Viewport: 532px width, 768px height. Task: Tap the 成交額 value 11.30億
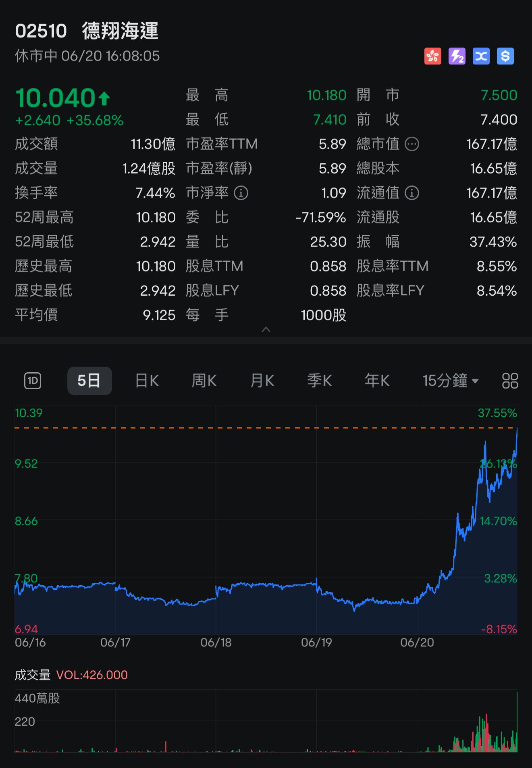tap(153, 144)
